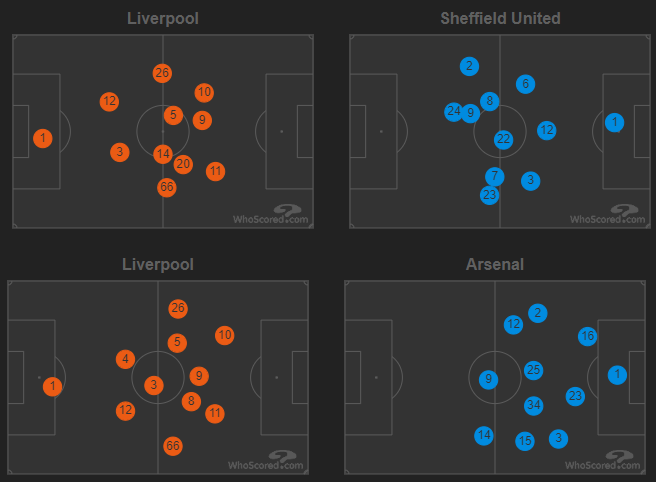
Task: Click Sheffield United goalkeeper 1 marker
Action: tap(615, 123)
